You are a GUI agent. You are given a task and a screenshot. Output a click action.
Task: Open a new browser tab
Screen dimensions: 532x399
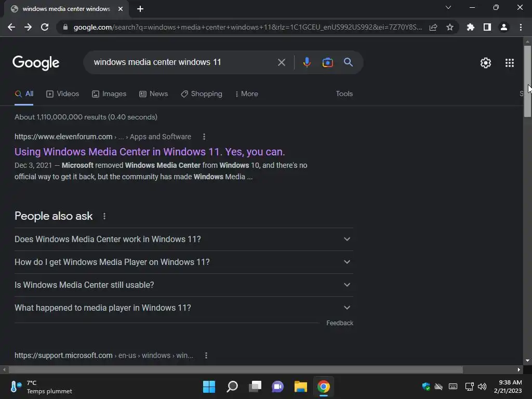(x=140, y=9)
